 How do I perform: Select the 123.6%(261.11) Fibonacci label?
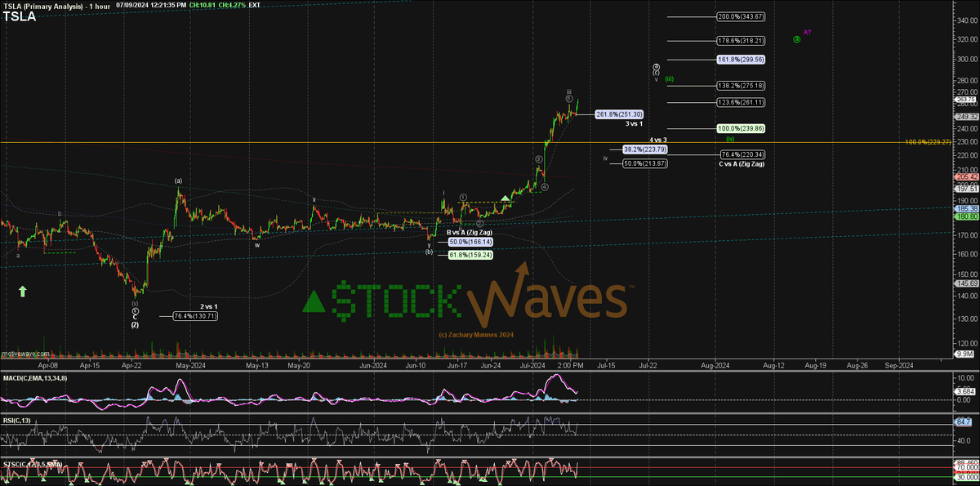[741, 102]
